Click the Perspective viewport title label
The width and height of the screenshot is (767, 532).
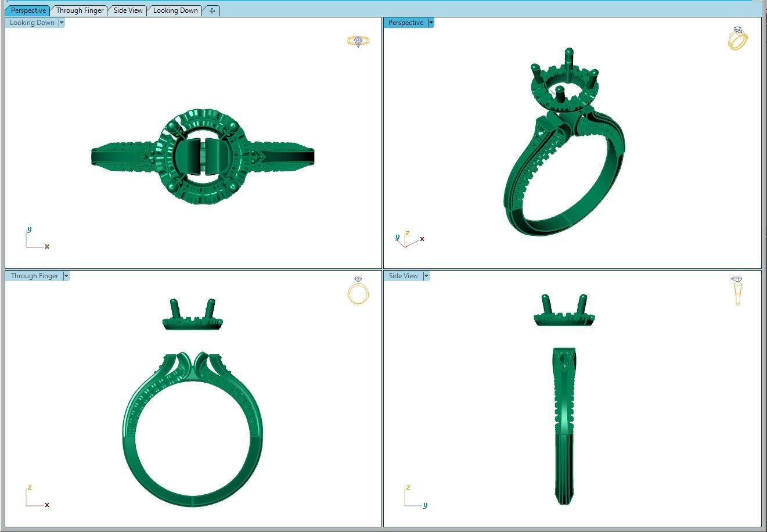pyautogui.click(x=405, y=23)
